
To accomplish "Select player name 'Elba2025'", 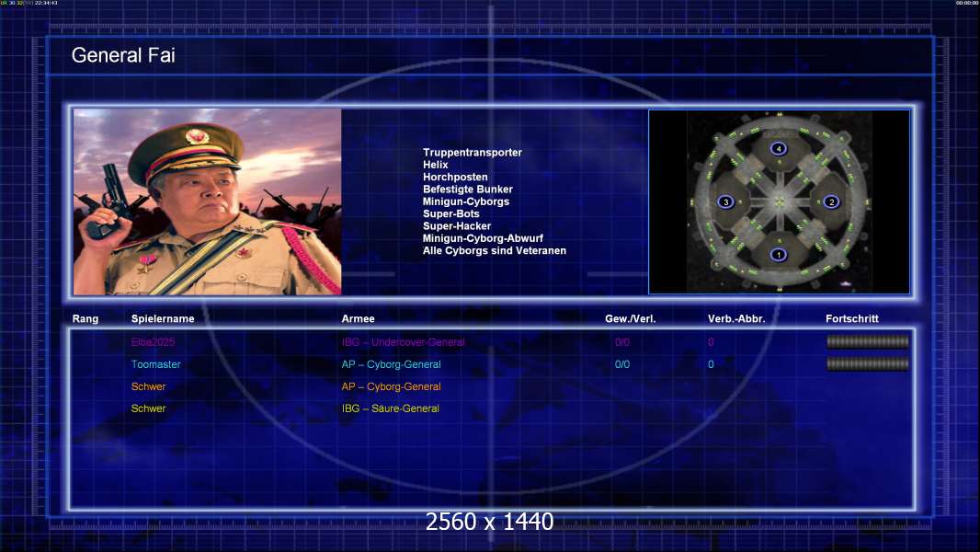I will click(153, 342).
